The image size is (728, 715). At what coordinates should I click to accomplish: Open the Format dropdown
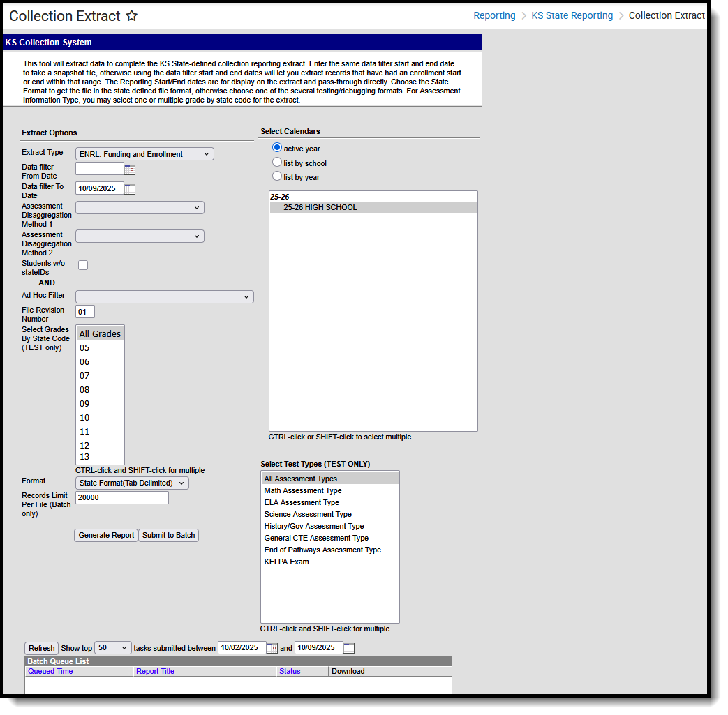pyautogui.click(x=132, y=483)
